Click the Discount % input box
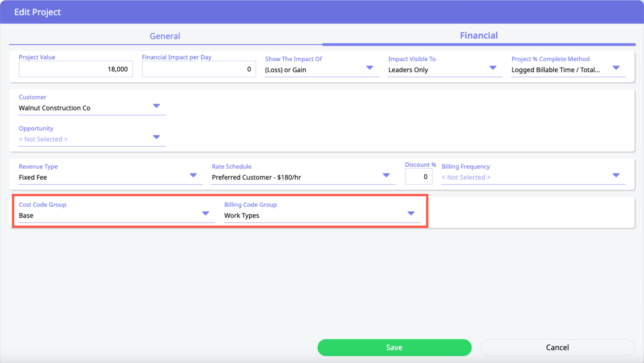 pyautogui.click(x=419, y=177)
